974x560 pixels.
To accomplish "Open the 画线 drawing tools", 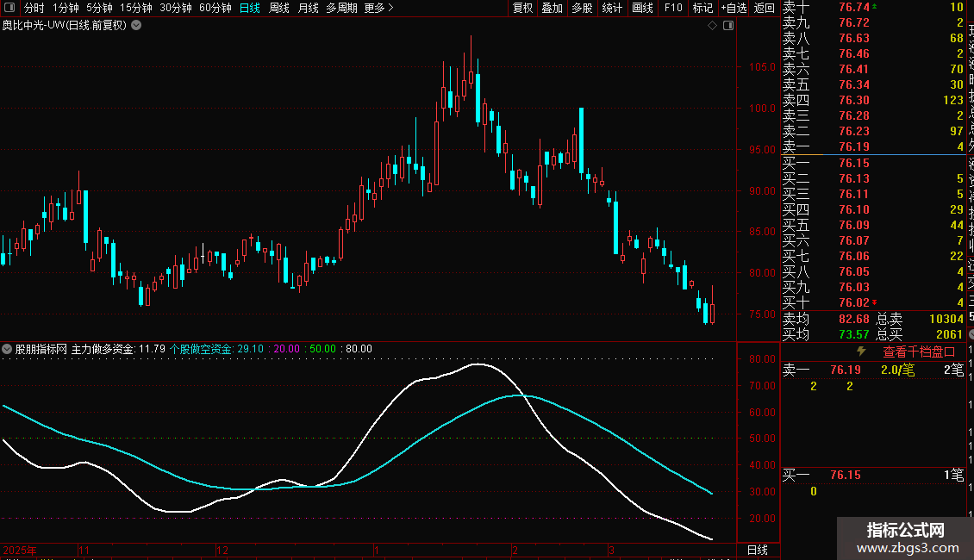I will pos(642,8).
